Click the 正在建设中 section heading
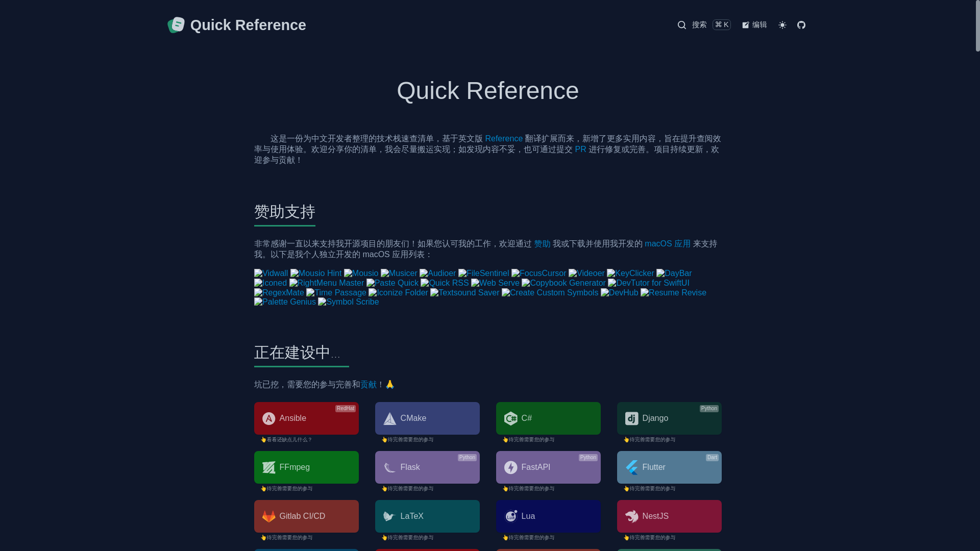980x551 pixels. tap(297, 353)
